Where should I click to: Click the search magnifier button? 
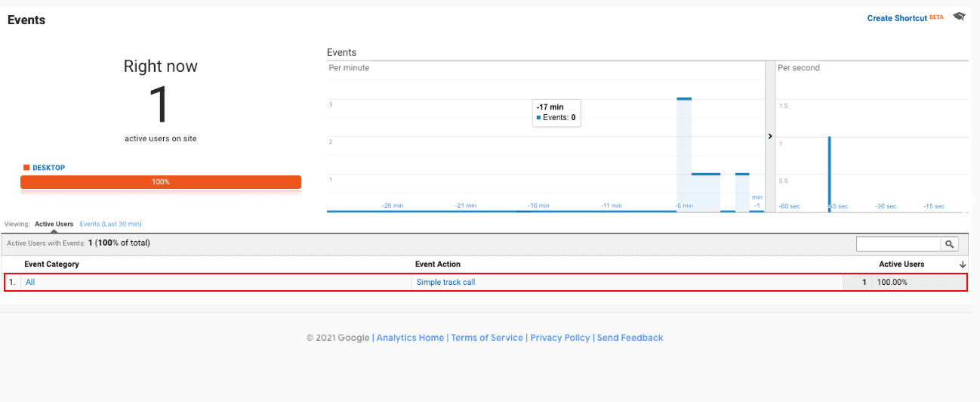949,244
